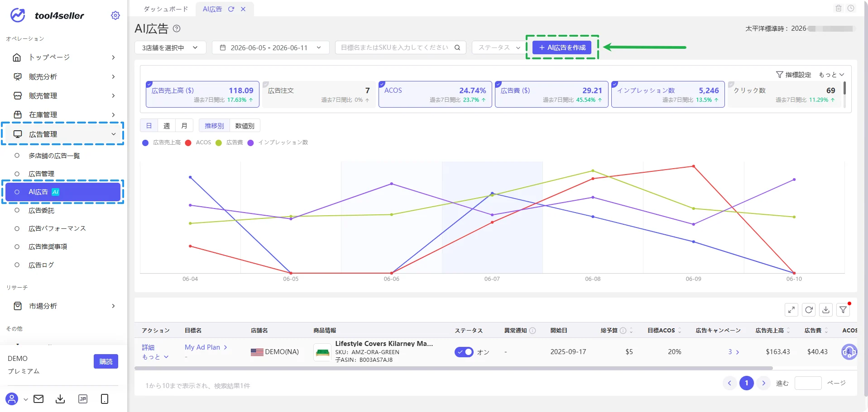
Task: Open the floating chat assistant icon
Action: click(849, 352)
